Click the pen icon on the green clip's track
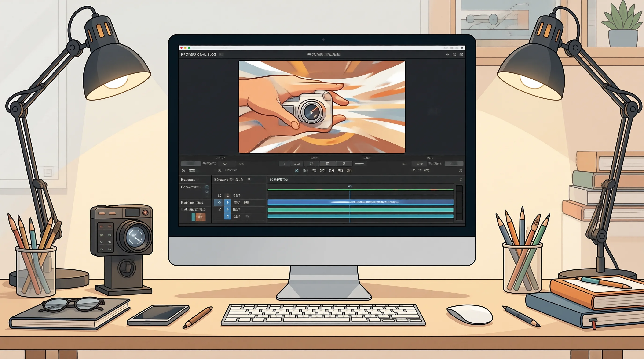Image resolution: width=644 pixels, height=359 pixels. click(220, 209)
